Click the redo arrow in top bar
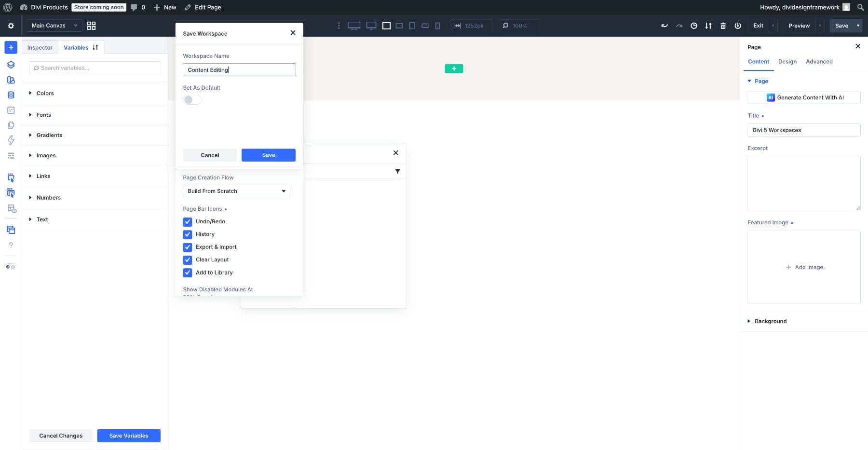Image resolution: width=868 pixels, height=450 pixels. (679, 26)
